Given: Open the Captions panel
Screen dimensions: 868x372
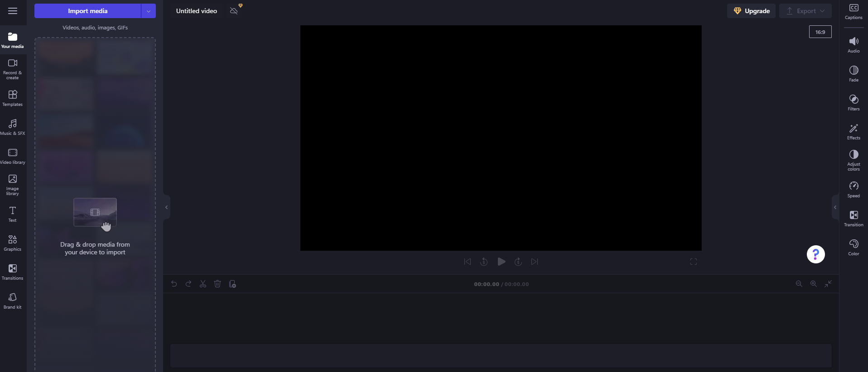Looking at the screenshot, I should point(854,12).
